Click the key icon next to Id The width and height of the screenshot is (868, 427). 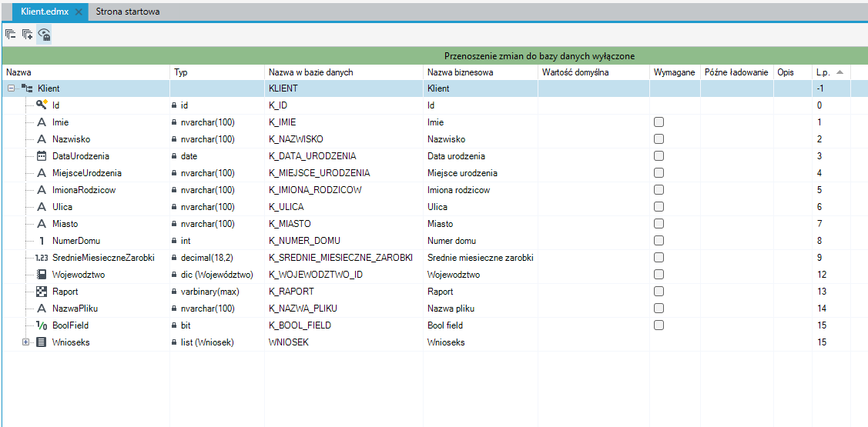(x=42, y=105)
